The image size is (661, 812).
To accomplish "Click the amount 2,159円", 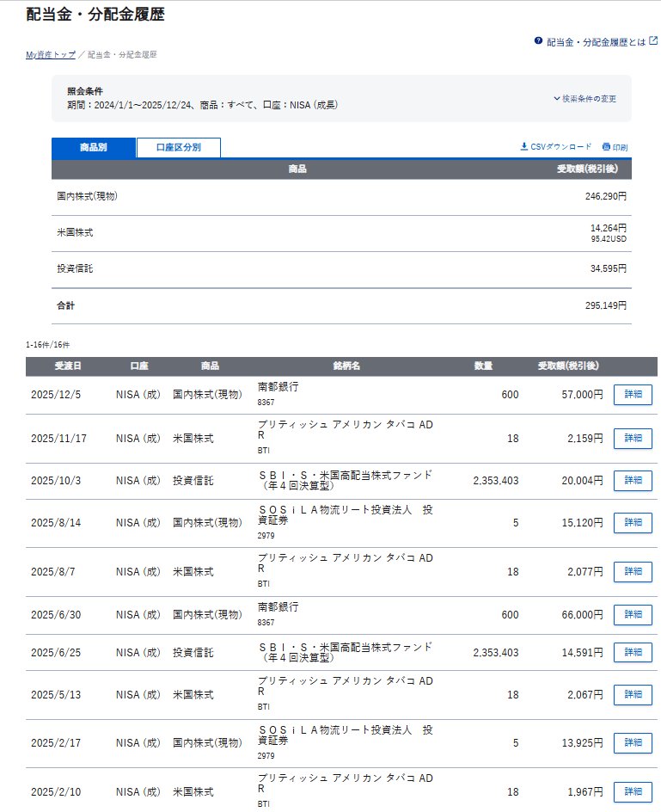I will [x=584, y=439].
